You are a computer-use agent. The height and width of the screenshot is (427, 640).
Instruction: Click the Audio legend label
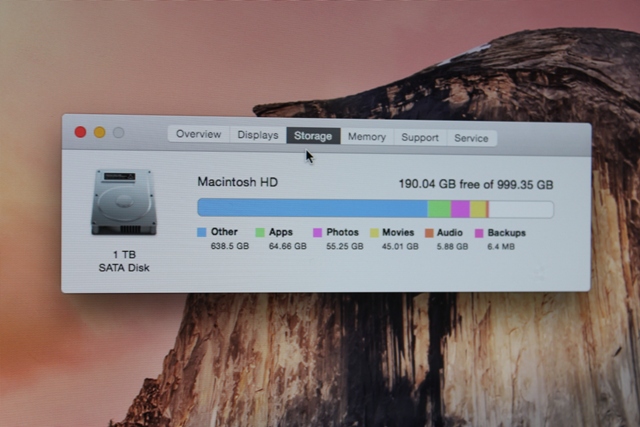click(x=450, y=233)
